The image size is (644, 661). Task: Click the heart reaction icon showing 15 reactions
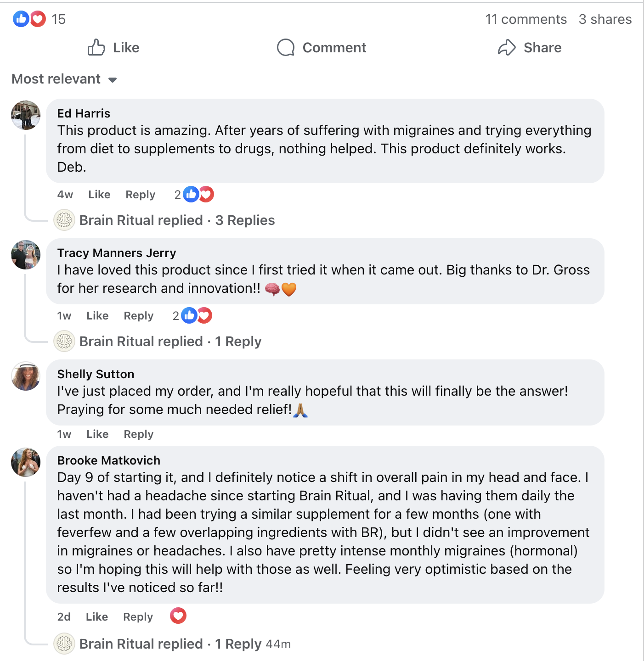click(x=38, y=19)
